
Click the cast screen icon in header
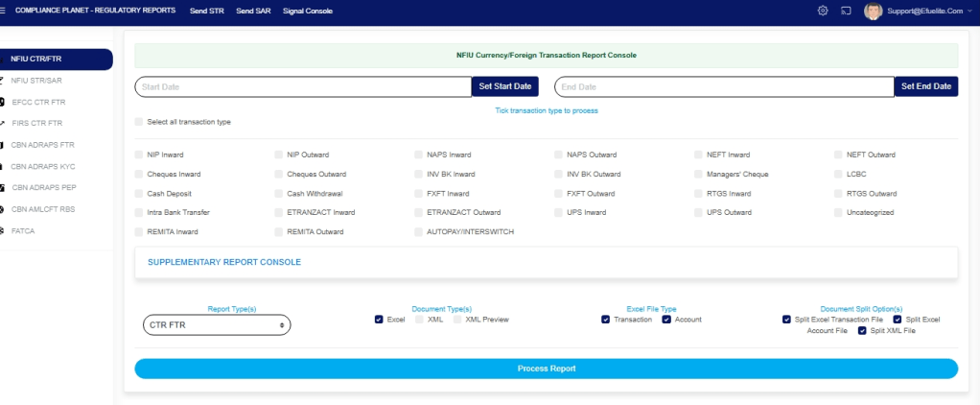(x=847, y=11)
